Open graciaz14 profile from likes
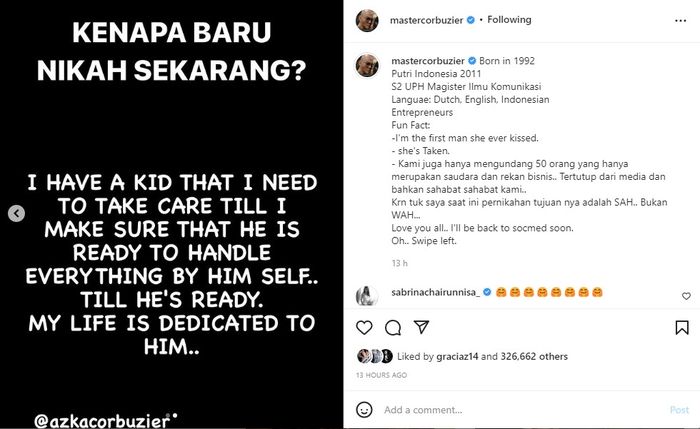Image resolution: width=700 pixels, height=429 pixels. (457, 356)
